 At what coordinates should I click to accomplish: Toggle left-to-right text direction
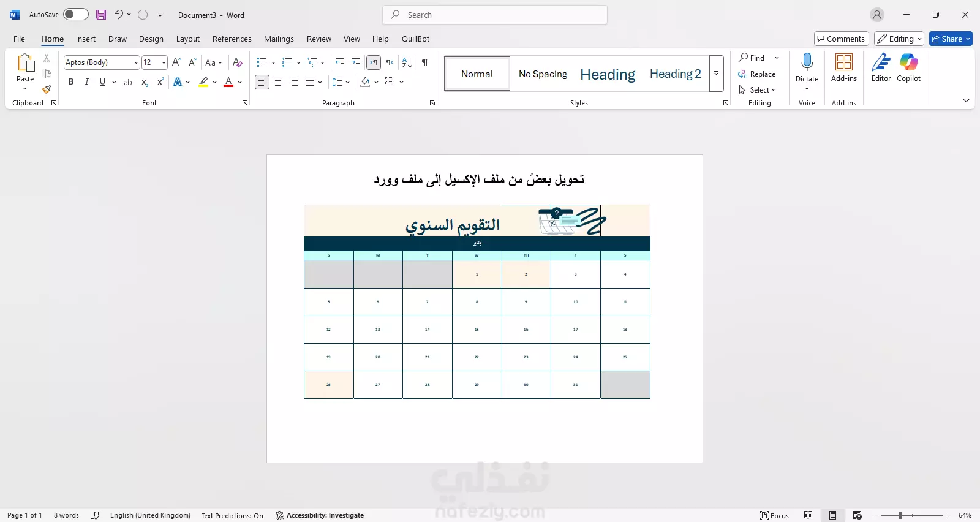point(374,62)
